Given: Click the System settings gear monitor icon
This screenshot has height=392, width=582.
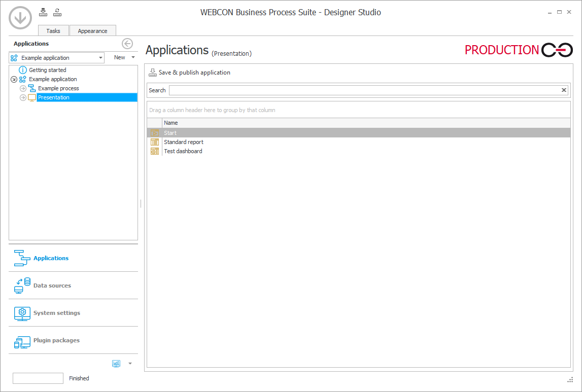Looking at the screenshot, I should coord(22,313).
